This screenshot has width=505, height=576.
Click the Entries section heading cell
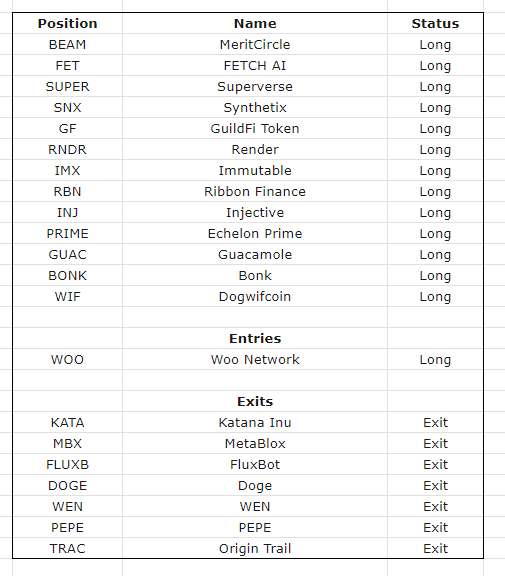pos(255,338)
